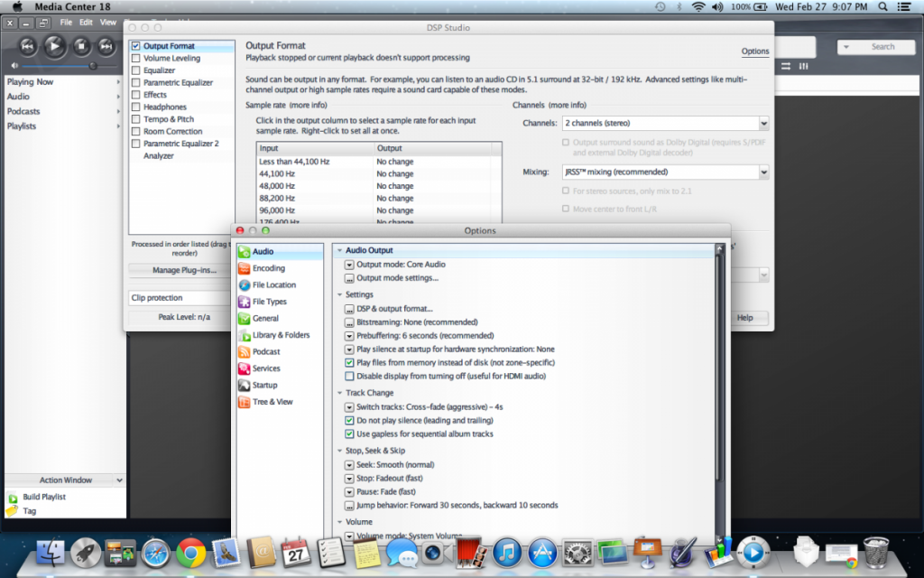Image resolution: width=924 pixels, height=578 pixels.
Task: Click the volume slider in the player
Action: coord(60,66)
